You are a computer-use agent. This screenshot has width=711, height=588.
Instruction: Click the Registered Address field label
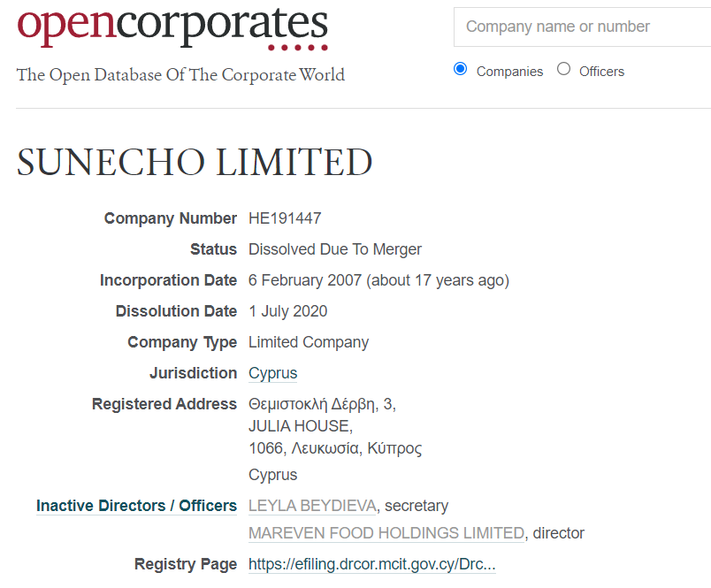[164, 404]
